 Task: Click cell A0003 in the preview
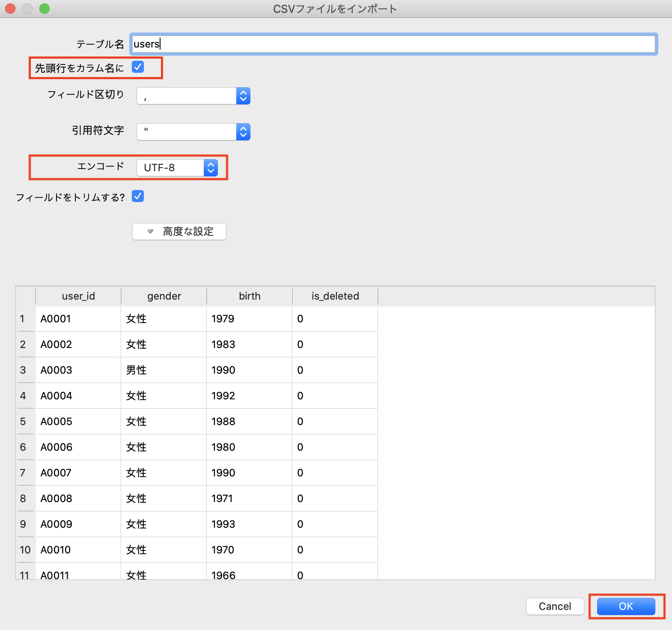click(x=78, y=370)
